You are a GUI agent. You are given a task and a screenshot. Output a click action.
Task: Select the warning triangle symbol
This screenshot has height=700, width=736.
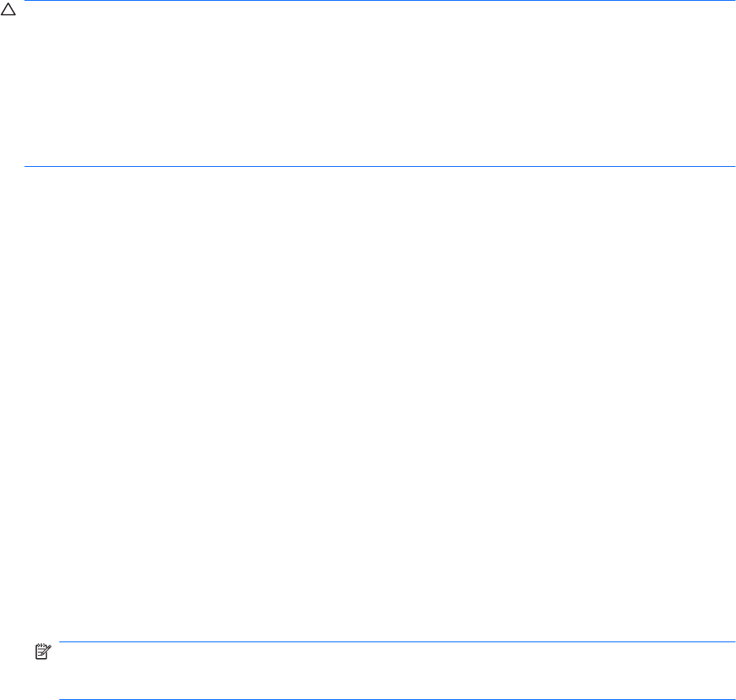coord(8,9)
